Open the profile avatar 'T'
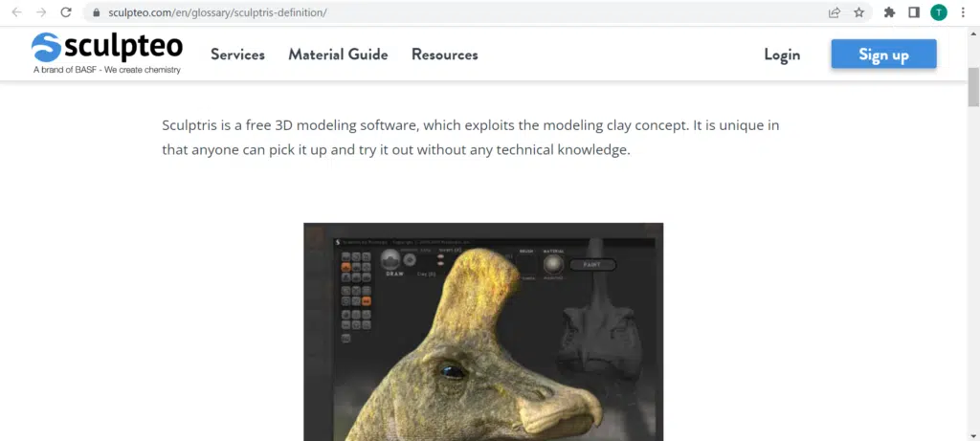The height and width of the screenshot is (441, 980). pos(939,12)
